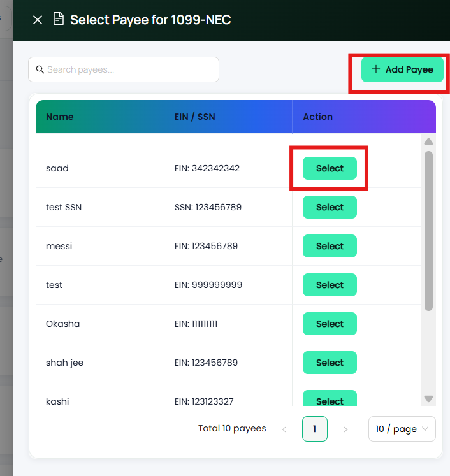Viewport: 450px width, 476px height.
Task: Click the name messi
Action: (59, 246)
